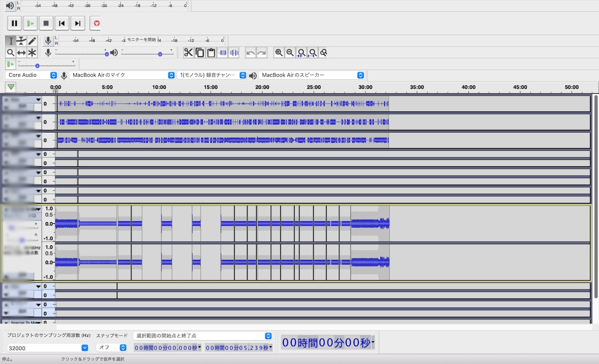Click the selection end time field 05.239秒
This screenshot has width=599, height=364.
pyautogui.click(x=238, y=348)
